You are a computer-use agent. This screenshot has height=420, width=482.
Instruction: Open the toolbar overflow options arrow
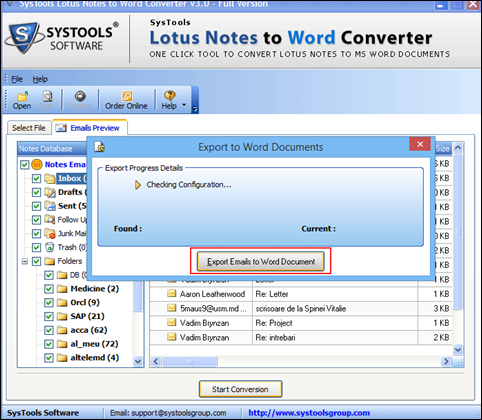click(x=195, y=109)
